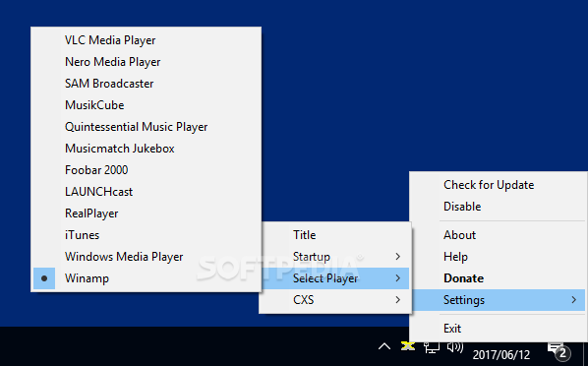Viewport: 588px width, 366px height.
Task: Click the Winamp menu entry label
Action: 87,278
